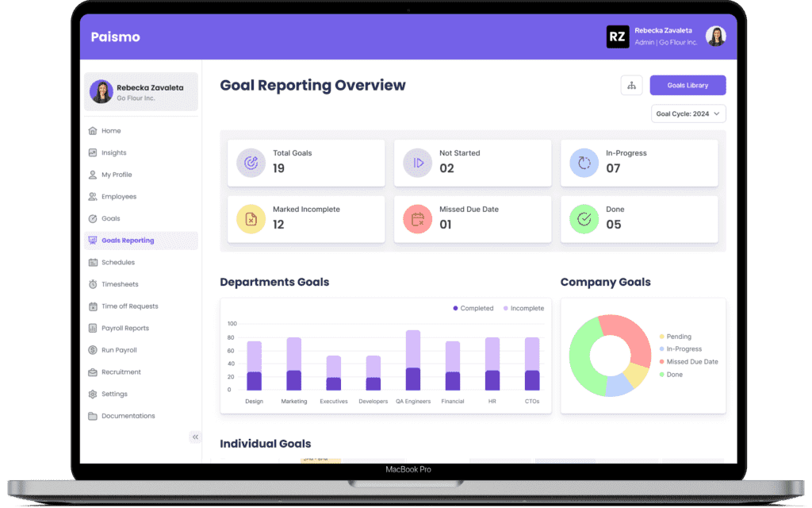The image size is (812, 508).
Task: Click the Marked Incomplete file icon
Action: (x=251, y=219)
